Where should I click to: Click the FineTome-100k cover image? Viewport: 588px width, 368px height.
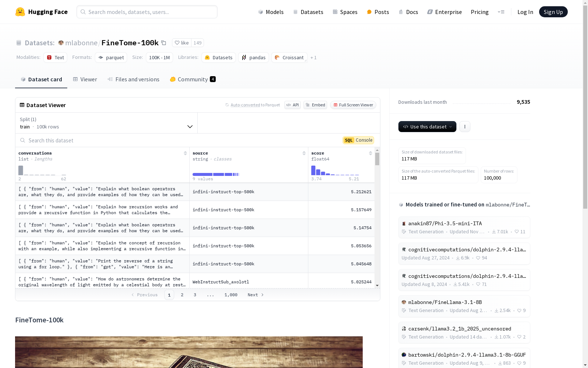[x=189, y=352]
